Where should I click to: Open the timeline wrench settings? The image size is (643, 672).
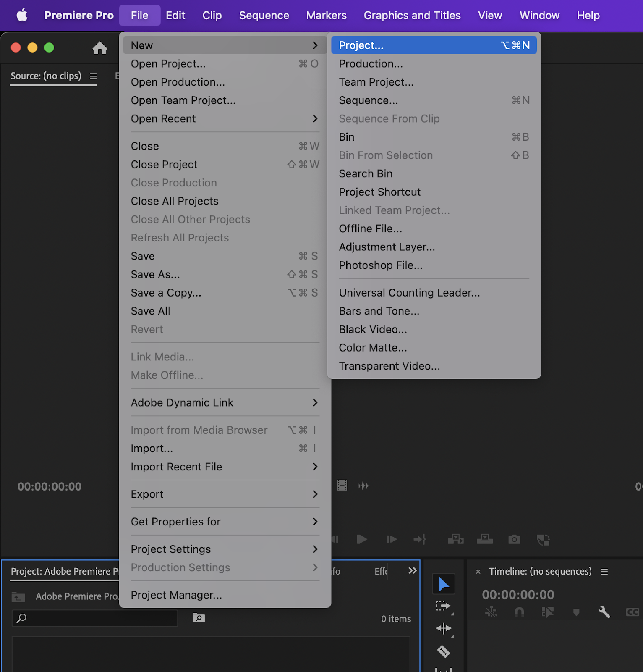[x=604, y=612]
